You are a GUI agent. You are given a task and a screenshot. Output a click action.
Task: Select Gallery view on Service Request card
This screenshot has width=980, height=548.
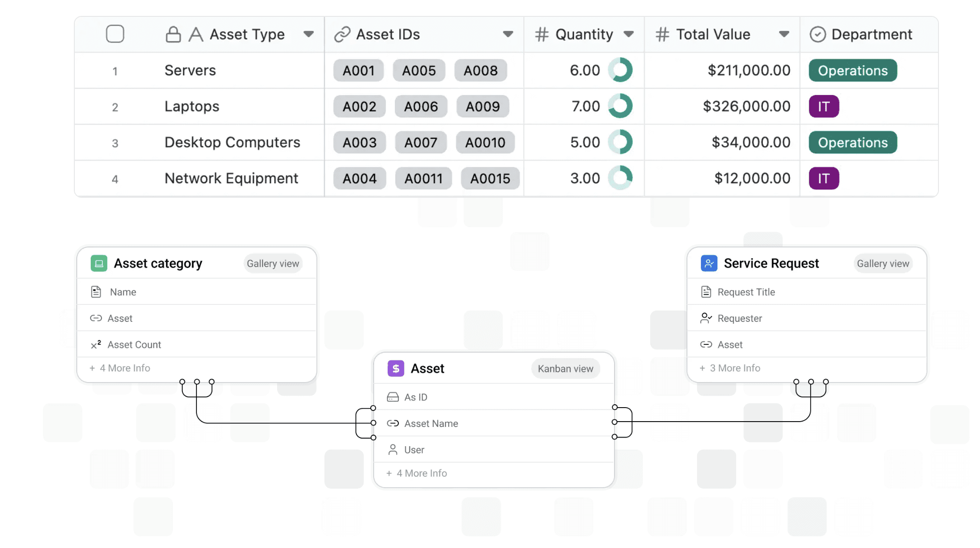pyautogui.click(x=882, y=263)
